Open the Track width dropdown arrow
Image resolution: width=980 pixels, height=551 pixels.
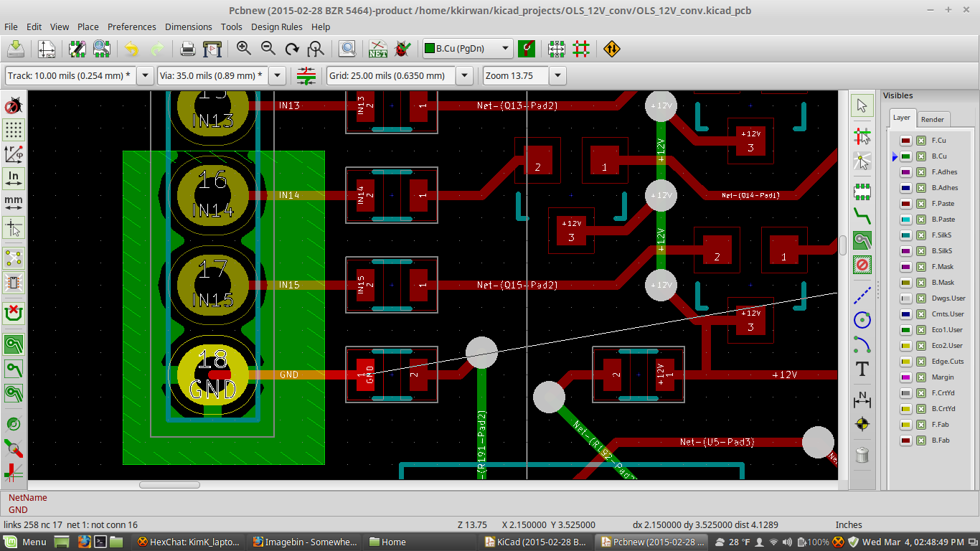[x=145, y=75]
